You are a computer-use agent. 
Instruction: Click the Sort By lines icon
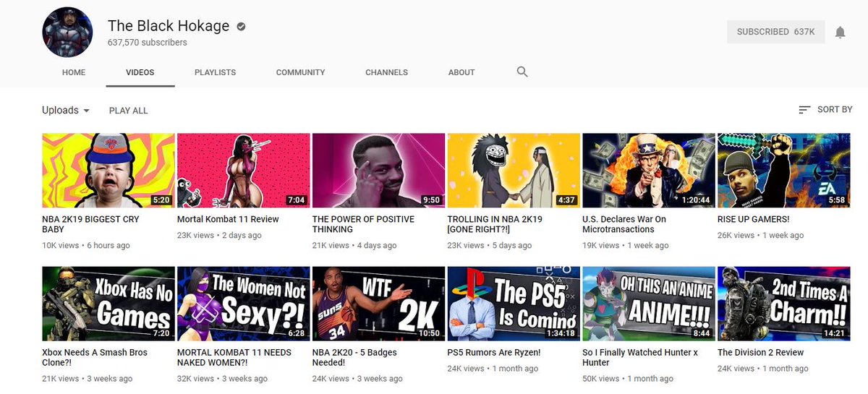[804, 110]
